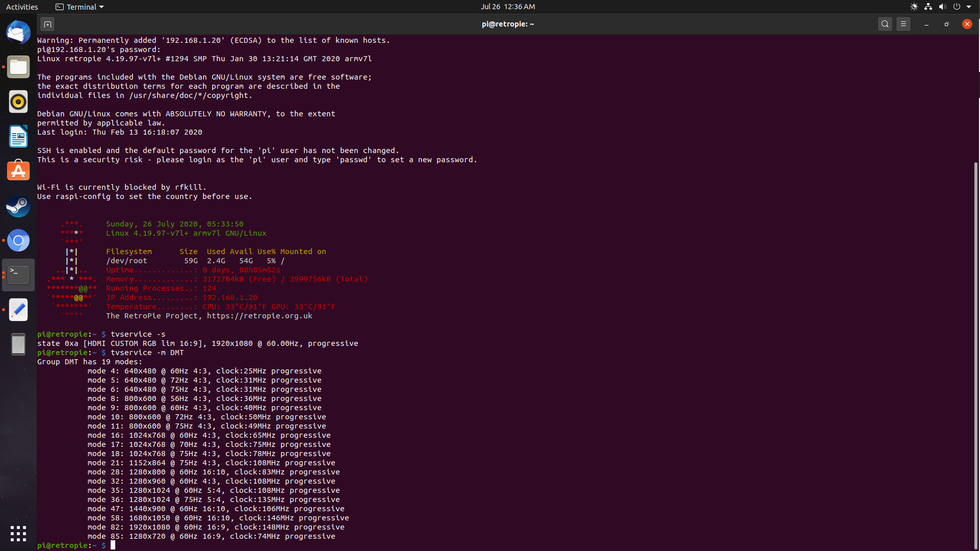This screenshot has height=551, width=980.
Task: Click the 'mode 82: 1920x1080' line
Action: coord(216,527)
